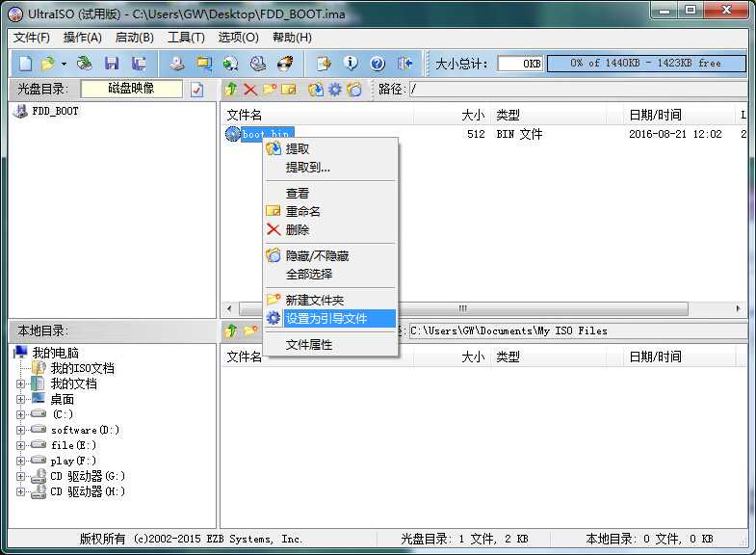Click the Exit toolbar icon
This screenshot has width=756, height=555.
tap(405, 64)
